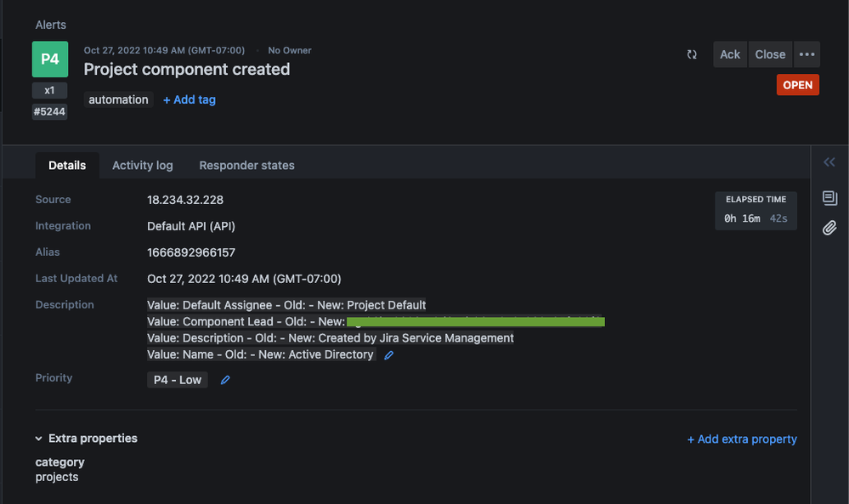Switch to the Activity log tab
The height and width of the screenshot is (504, 849).
point(142,166)
